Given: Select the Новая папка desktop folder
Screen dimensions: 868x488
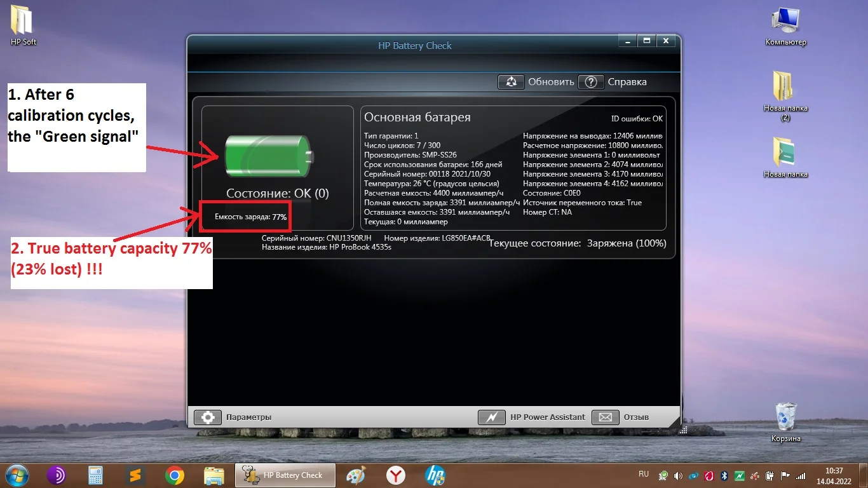Looking at the screenshot, I should [x=785, y=158].
